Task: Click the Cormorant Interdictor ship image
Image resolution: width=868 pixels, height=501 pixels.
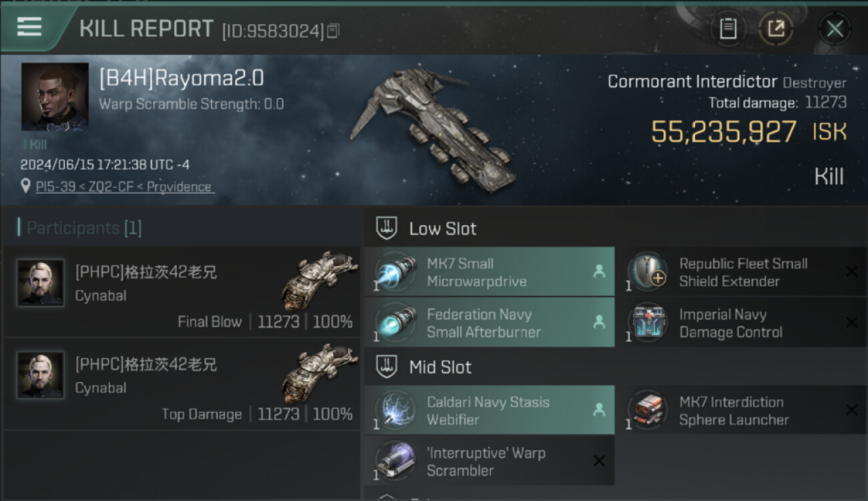Action: pyautogui.click(x=433, y=127)
